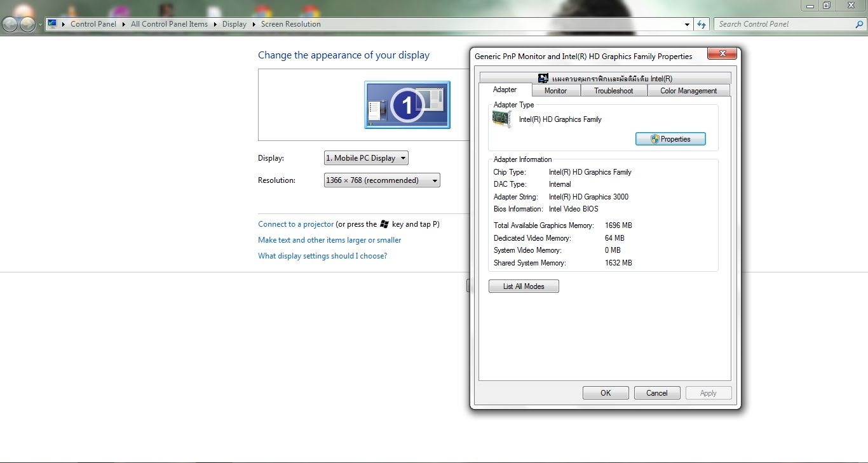Confirm the dialog with OK
The width and height of the screenshot is (868, 463).
606,393
